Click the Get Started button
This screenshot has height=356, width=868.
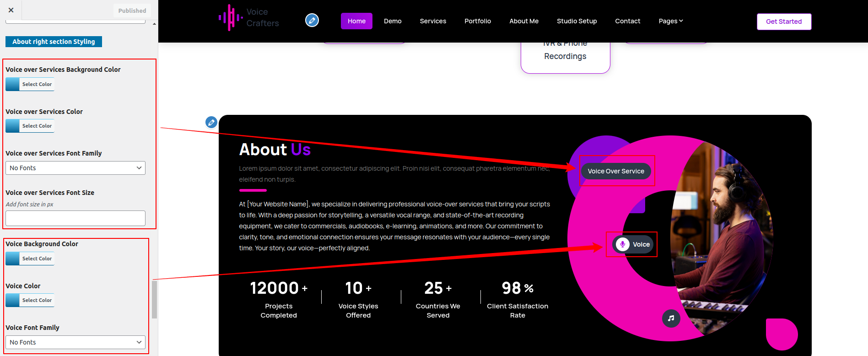(x=784, y=22)
